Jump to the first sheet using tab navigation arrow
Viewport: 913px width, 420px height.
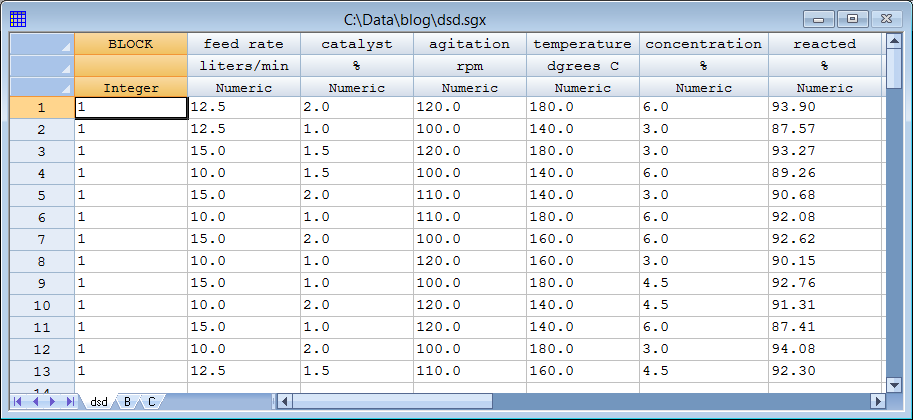coord(20,401)
